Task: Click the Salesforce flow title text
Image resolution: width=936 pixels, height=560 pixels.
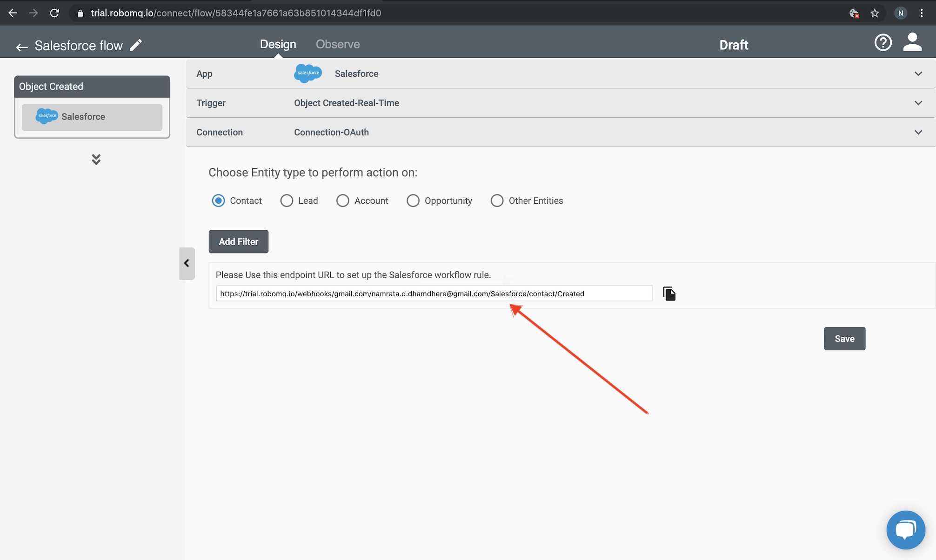Action: pos(79,46)
